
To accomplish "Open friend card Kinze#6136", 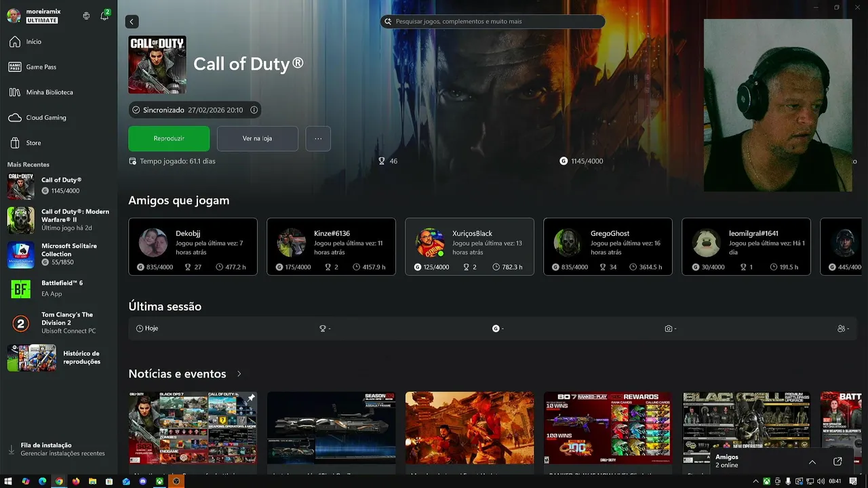I will (x=331, y=247).
